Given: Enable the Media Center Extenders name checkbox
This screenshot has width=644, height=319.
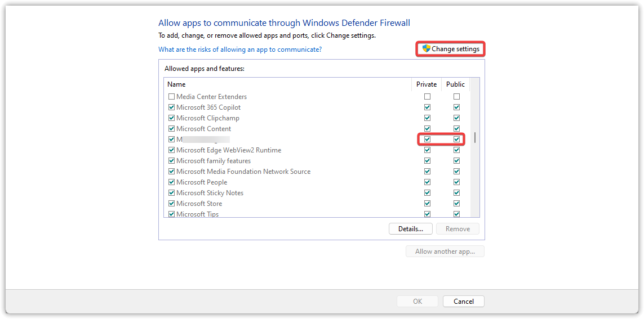Looking at the screenshot, I should pos(171,97).
